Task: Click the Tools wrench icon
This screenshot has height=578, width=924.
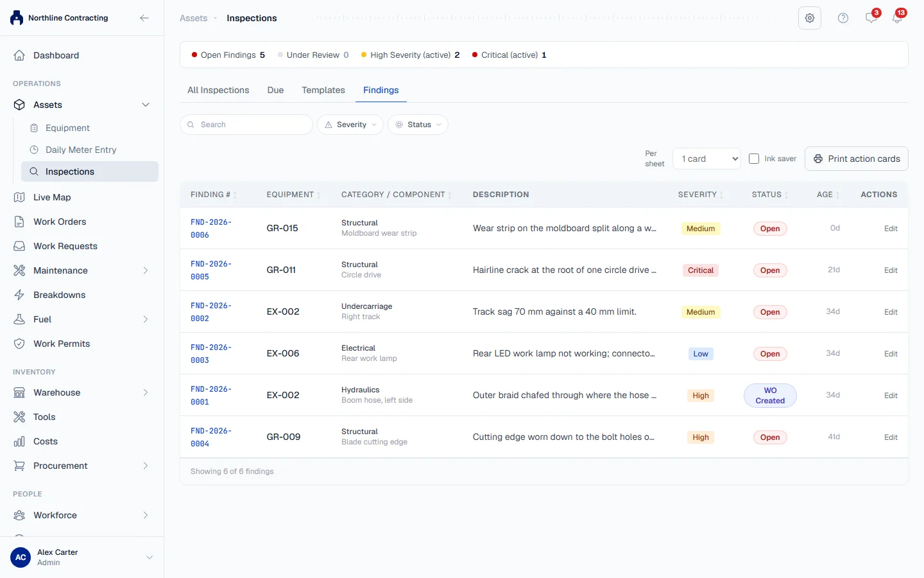Action: click(x=19, y=417)
